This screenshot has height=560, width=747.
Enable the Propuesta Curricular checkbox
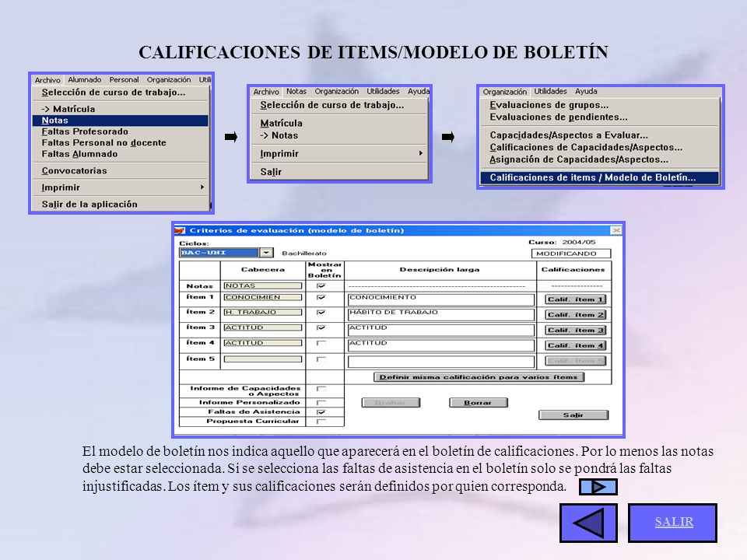pos(321,422)
